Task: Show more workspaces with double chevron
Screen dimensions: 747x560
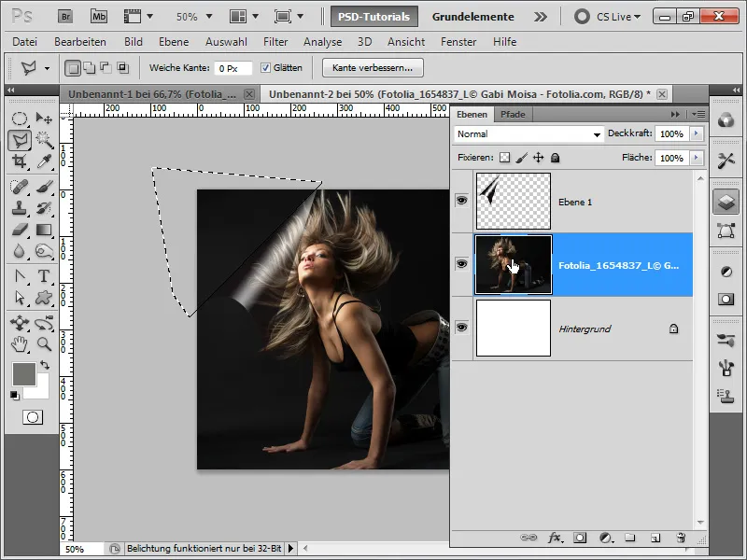Action: pos(541,17)
